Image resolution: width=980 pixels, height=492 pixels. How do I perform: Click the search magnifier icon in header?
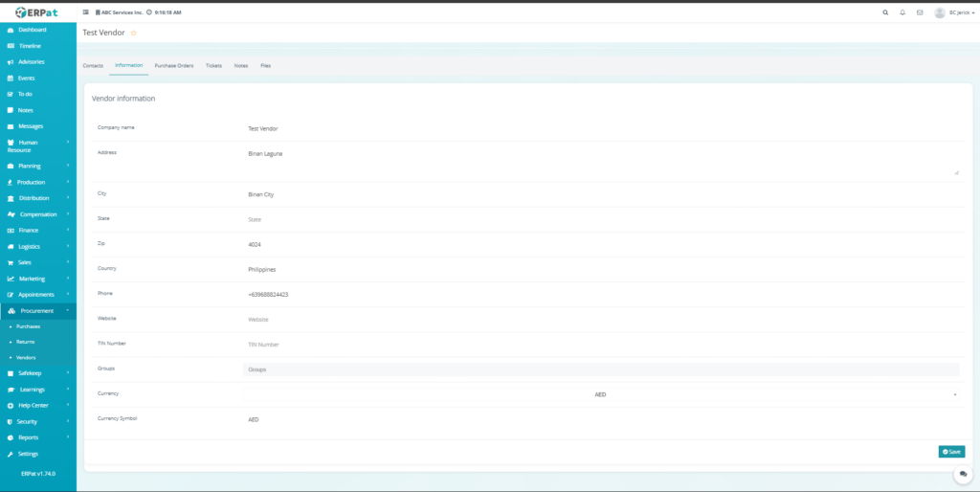(885, 12)
